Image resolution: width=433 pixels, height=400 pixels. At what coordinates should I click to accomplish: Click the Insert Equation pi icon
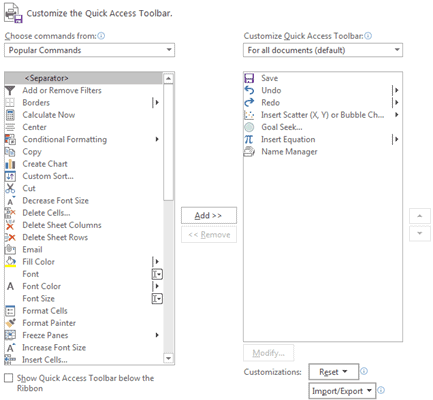tap(249, 139)
